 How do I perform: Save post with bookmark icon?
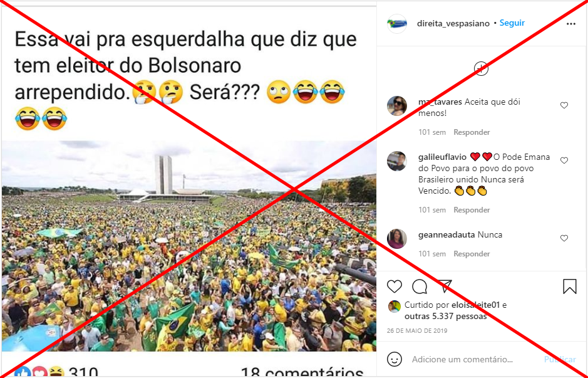[570, 286]
